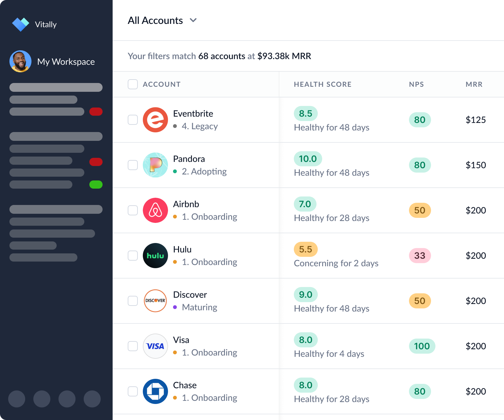Screen dimensions: 504x420
Task: Select the Eventbrite row checkbox
Action: [133, 120]
